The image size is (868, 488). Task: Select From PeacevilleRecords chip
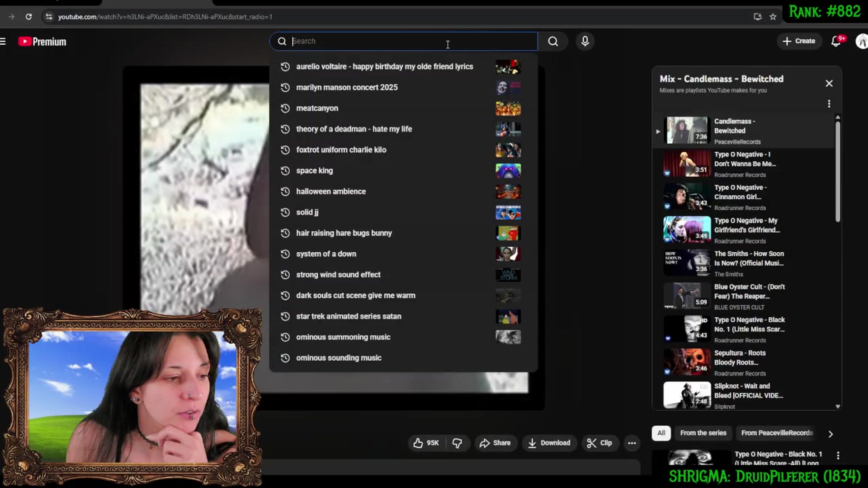[777, 433]
